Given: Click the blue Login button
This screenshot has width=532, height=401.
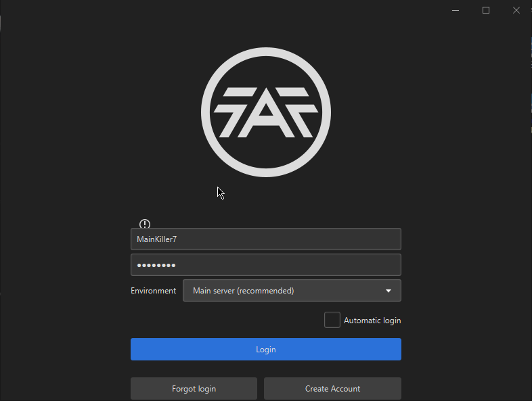Looking at the screenshot, I should (266, 349).
